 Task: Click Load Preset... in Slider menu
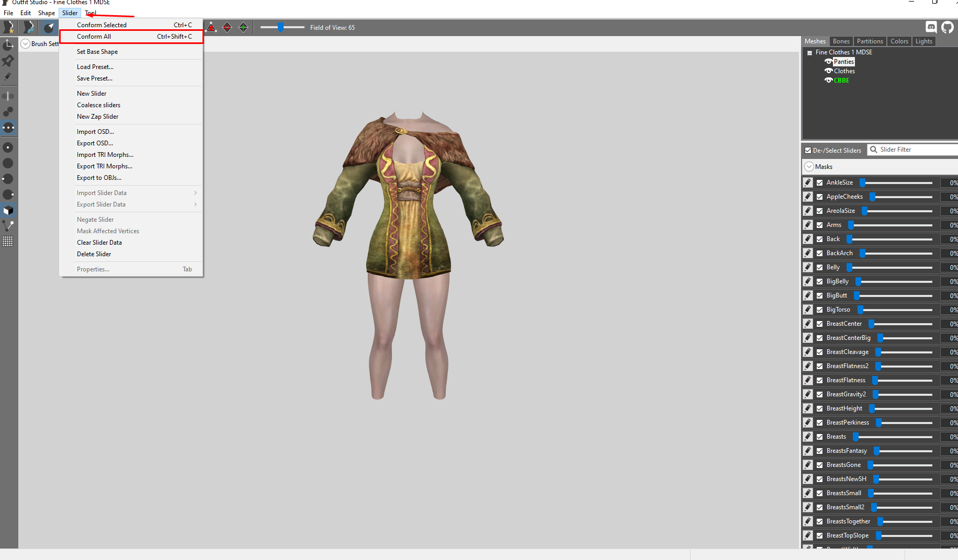tap(131, 67)
